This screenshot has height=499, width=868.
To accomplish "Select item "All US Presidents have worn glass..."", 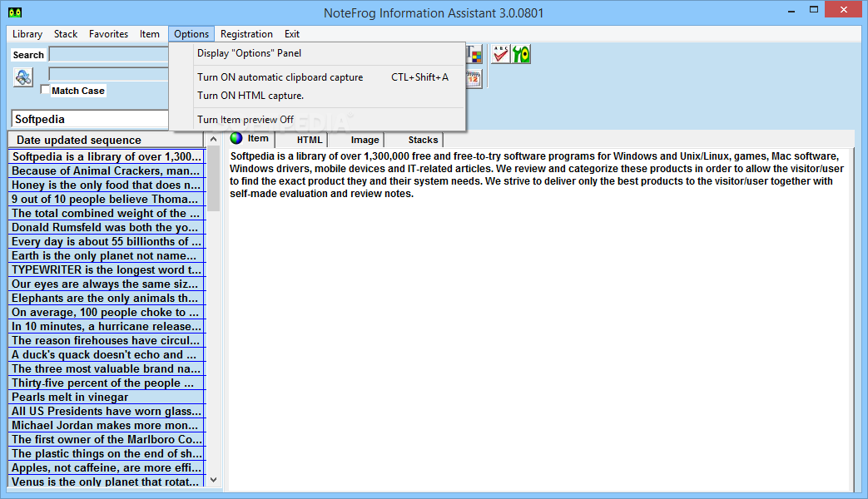I will tap(107, 412).
